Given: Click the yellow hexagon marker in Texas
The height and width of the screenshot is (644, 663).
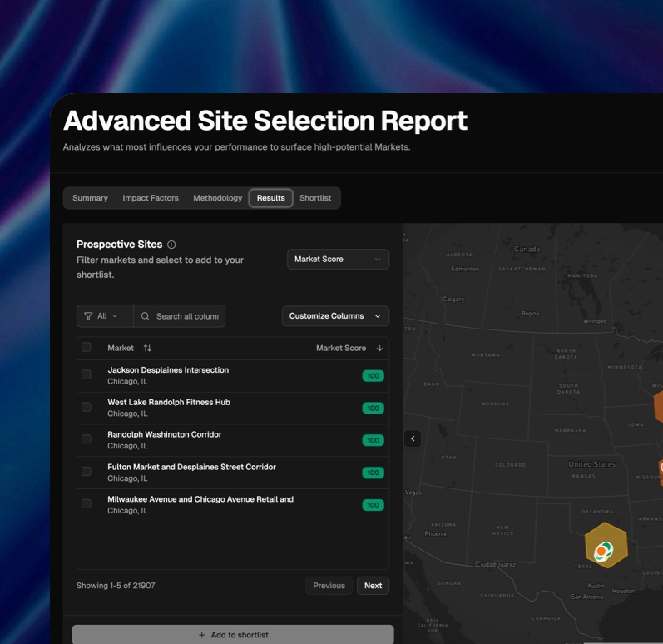Looking at the screenshot, I should pyautogui.click(x=605, y=546).
